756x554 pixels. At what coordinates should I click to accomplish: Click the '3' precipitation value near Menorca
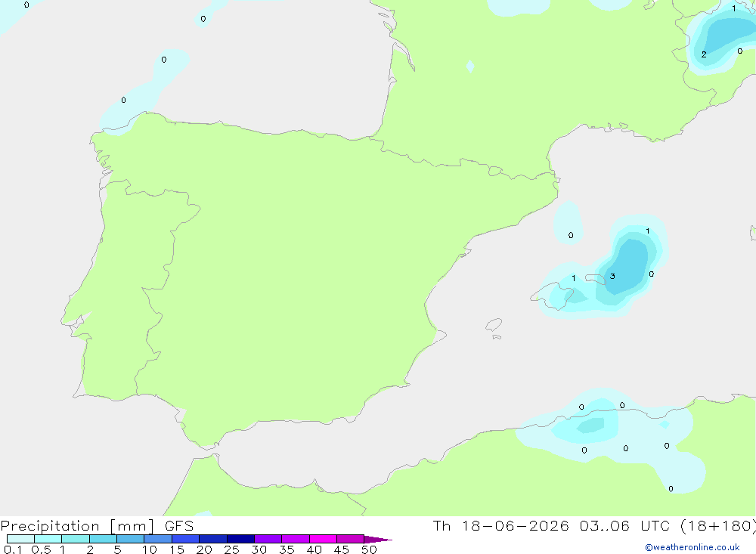tap(612, 277)
